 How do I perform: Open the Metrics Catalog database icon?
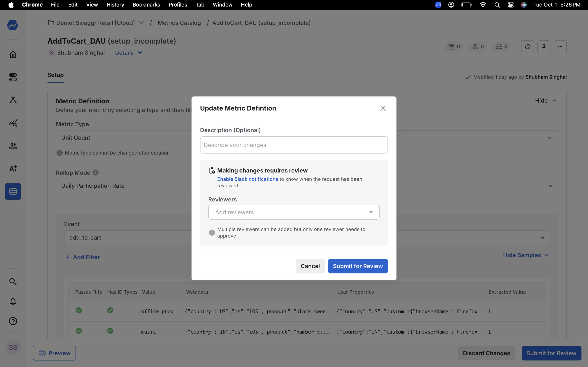pyautogui.click(x=13, y=191)
